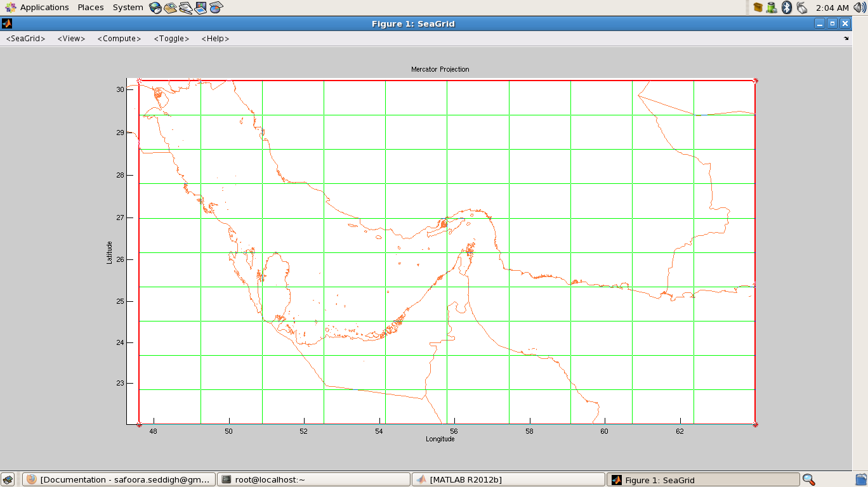Open the <Toggle> menu
This screenshot has height=487, width=868.
(x=171, y=39)
